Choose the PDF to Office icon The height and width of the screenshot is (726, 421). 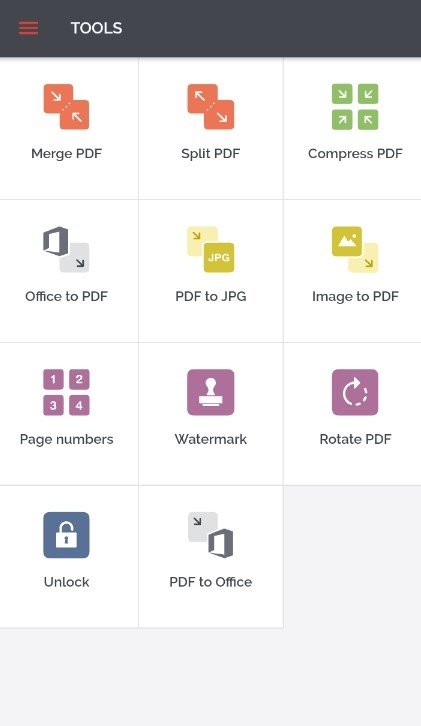click(211, 535)
